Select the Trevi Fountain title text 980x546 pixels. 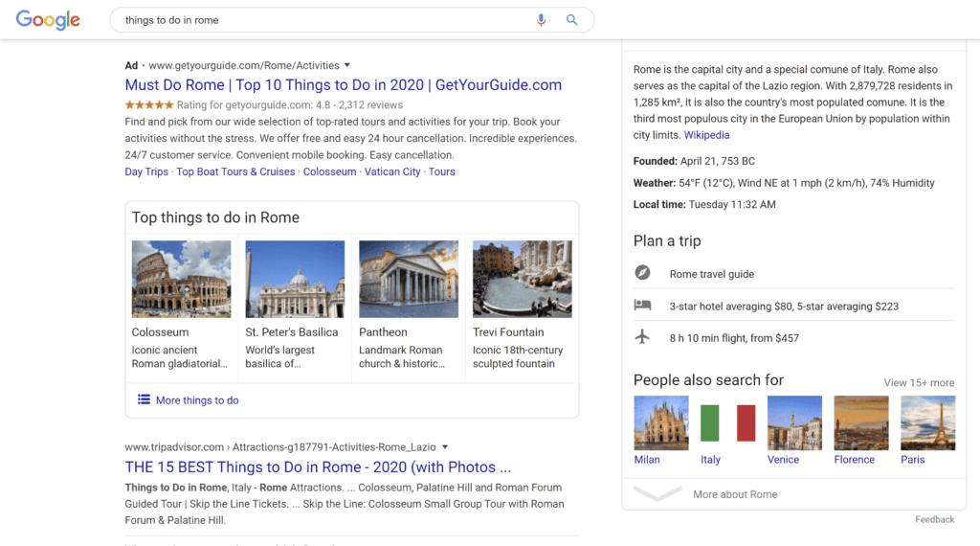click(508, 332)
